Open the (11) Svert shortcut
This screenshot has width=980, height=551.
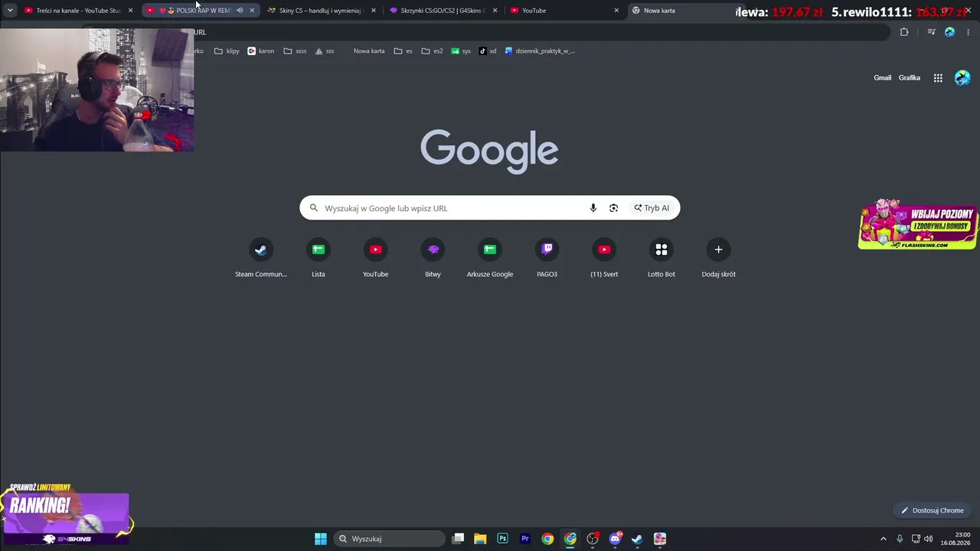604,259
